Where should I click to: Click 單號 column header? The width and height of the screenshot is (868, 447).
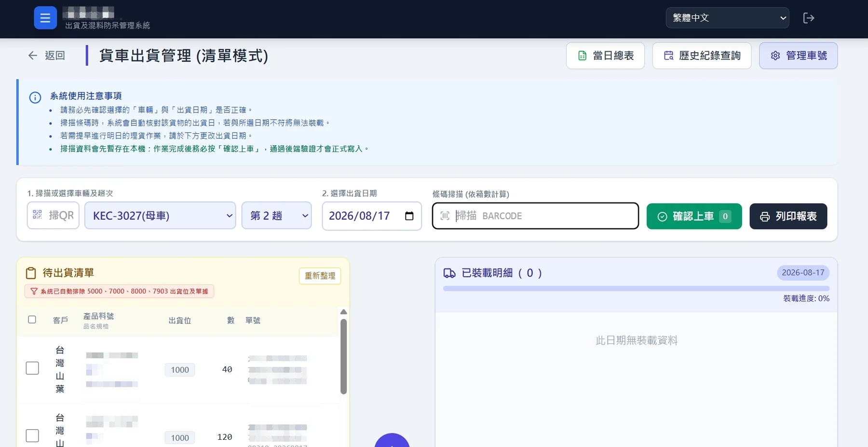(253, 321)
